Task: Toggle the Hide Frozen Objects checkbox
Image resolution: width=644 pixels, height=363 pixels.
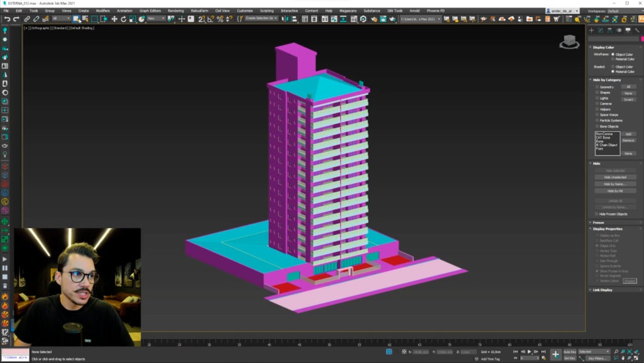Action: point(597,214)
